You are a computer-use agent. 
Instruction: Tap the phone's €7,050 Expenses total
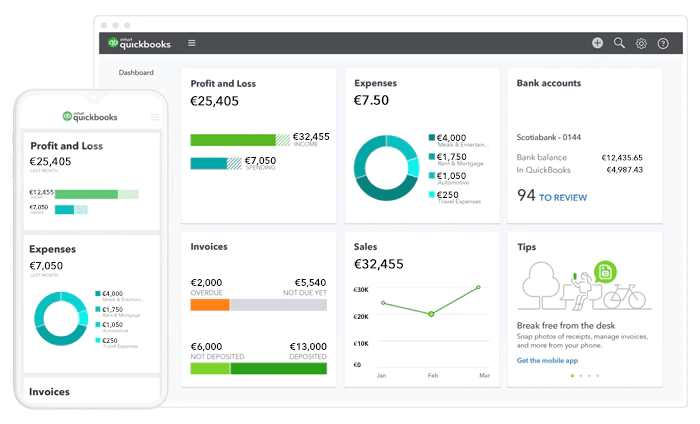click(x=46, y=266)
